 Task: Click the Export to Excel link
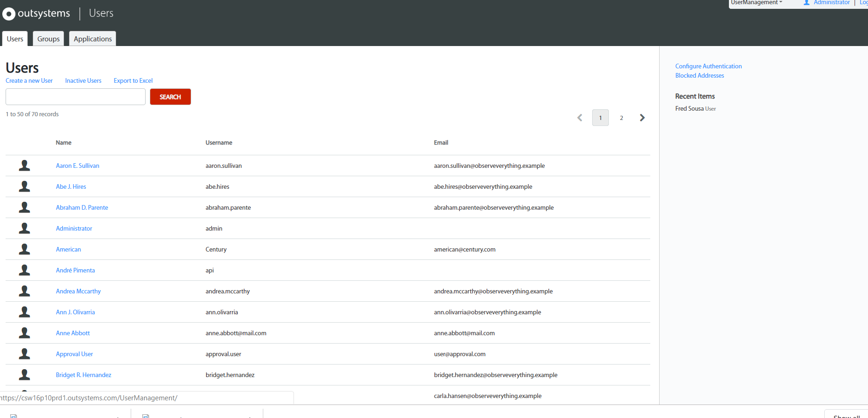[x=133, y=80]
